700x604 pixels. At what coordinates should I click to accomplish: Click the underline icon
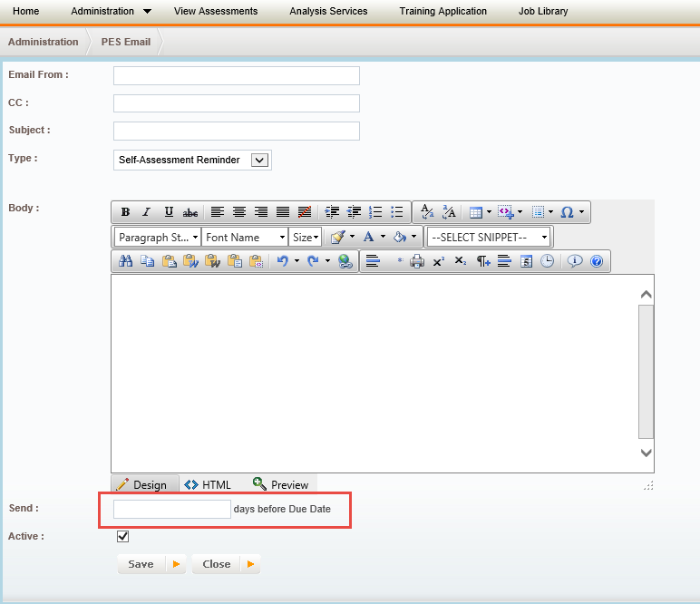tap(169, 212)
